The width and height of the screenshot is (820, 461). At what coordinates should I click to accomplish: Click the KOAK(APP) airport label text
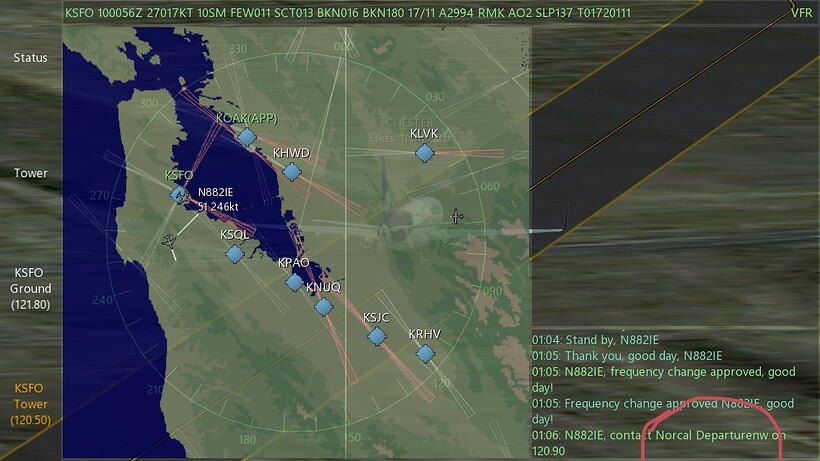(246, 119)
